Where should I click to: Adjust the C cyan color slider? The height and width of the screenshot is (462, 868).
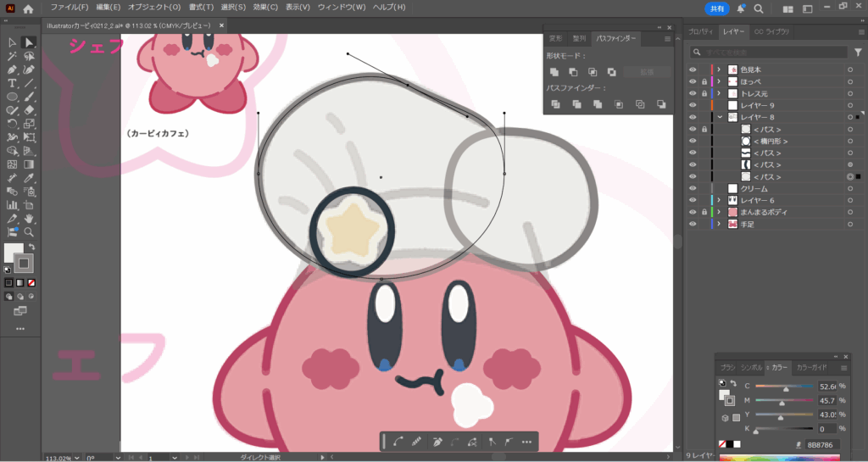[786, 387]
